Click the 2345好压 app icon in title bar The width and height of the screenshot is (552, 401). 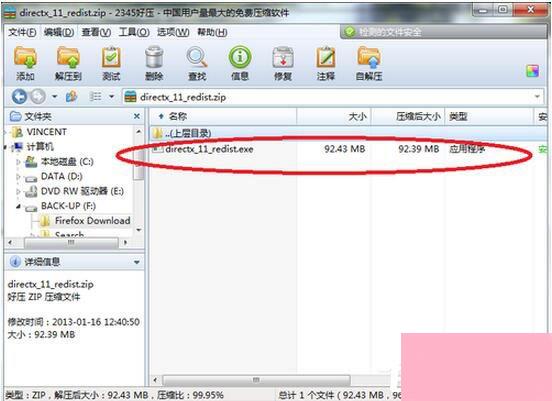(10, 13)
